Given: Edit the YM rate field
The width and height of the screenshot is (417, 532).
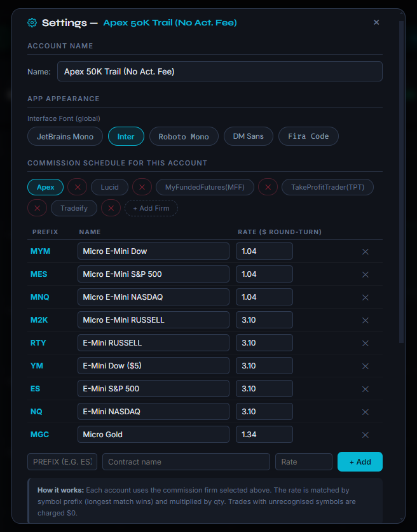Looking at the screenshot, I should [x=264, y=366].
